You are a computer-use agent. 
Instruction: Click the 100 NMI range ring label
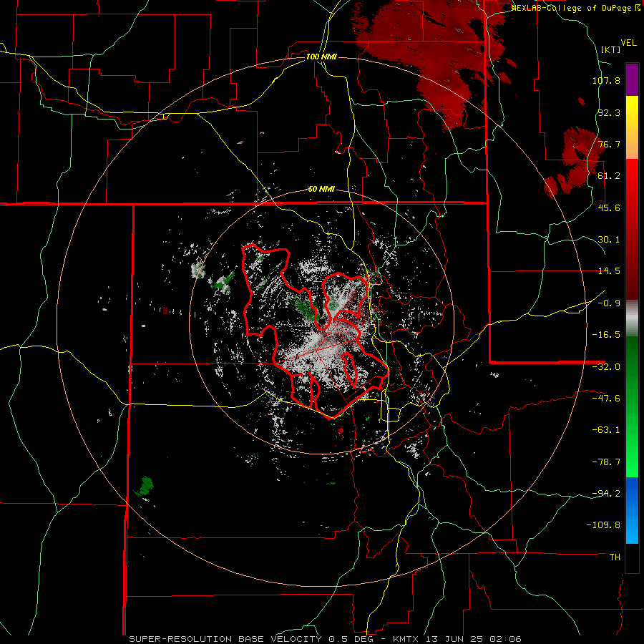click(321, 57)
